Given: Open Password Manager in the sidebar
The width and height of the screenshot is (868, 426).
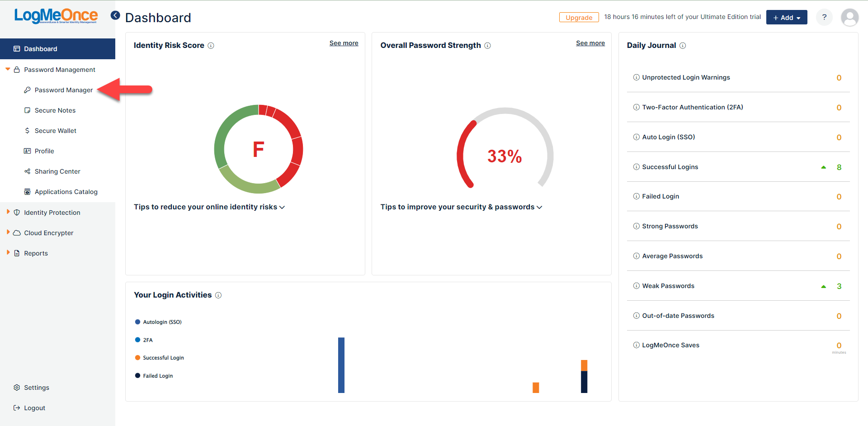Looking at the screenshot, I should point(63,90).
